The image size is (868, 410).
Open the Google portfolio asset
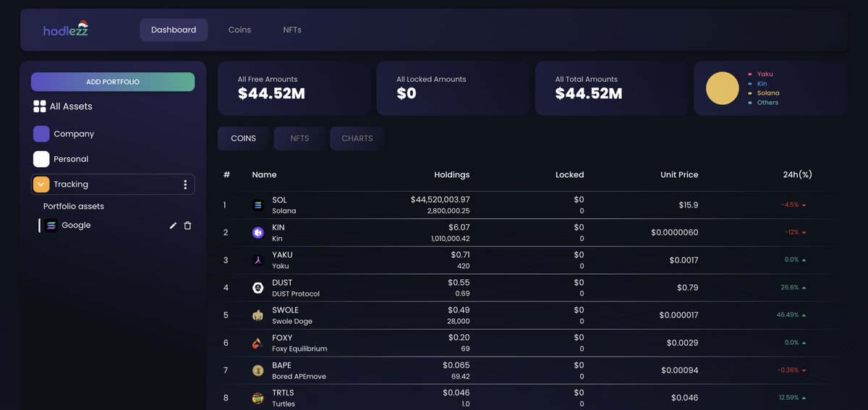click(76, 226)
